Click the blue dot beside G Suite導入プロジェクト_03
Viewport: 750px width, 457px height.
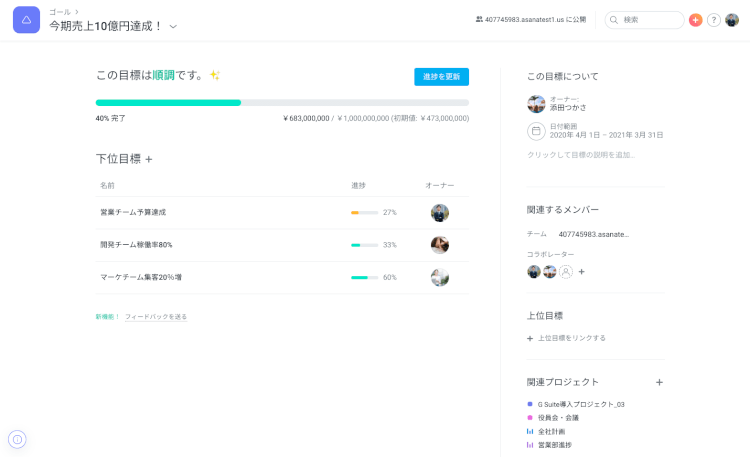530,404
